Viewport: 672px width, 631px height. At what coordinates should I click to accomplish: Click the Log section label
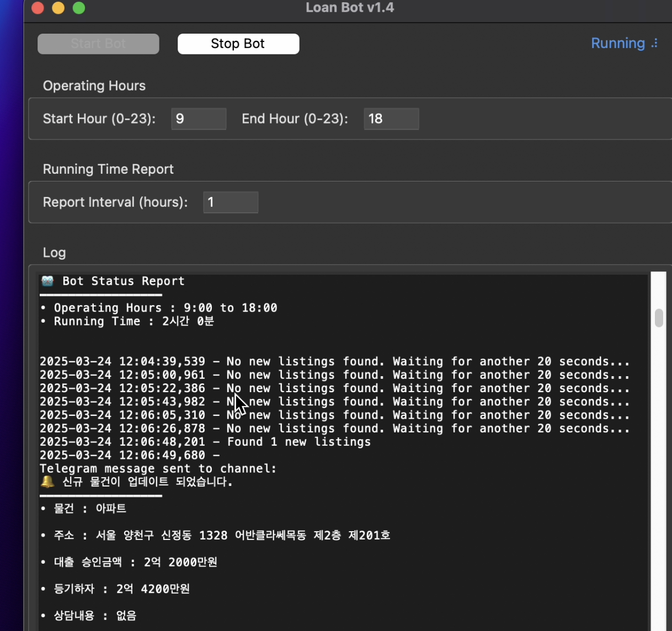tap(54, 253)
